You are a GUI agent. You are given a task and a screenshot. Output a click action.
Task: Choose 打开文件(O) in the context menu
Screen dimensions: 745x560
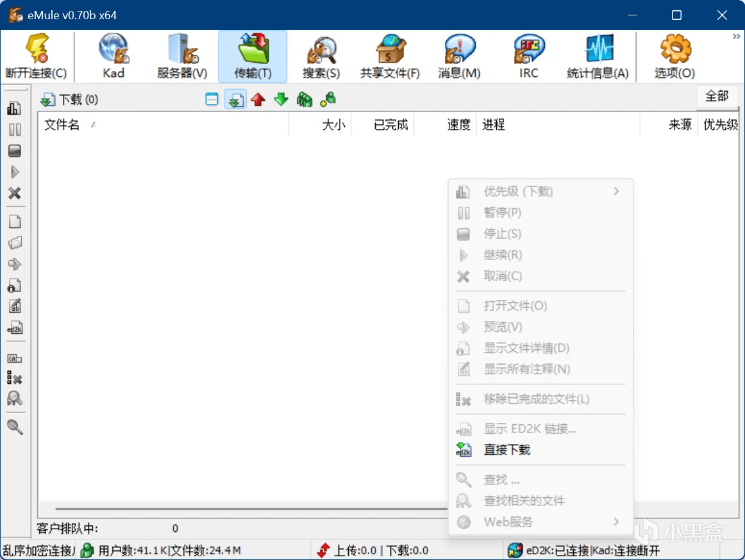coord(540,306)
